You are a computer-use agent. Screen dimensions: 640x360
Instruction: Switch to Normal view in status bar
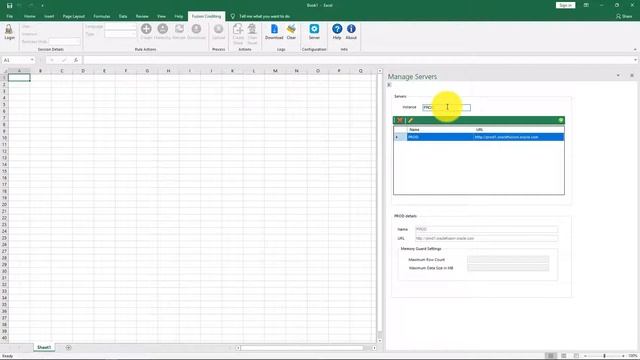(551, 356)
